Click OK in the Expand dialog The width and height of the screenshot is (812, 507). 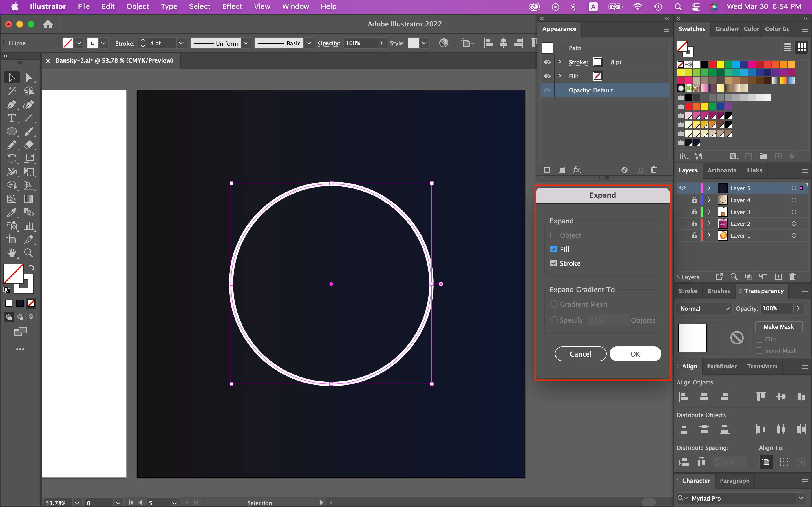click(x=635, y=354)
